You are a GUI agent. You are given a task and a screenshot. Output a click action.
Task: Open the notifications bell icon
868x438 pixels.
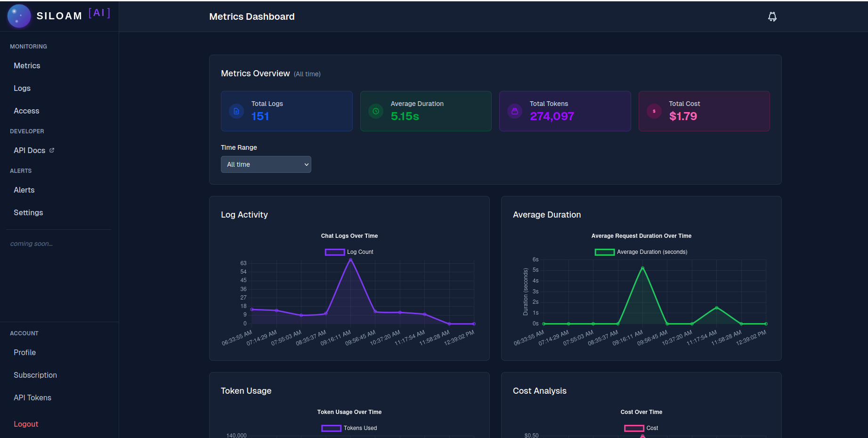point(772,17)
